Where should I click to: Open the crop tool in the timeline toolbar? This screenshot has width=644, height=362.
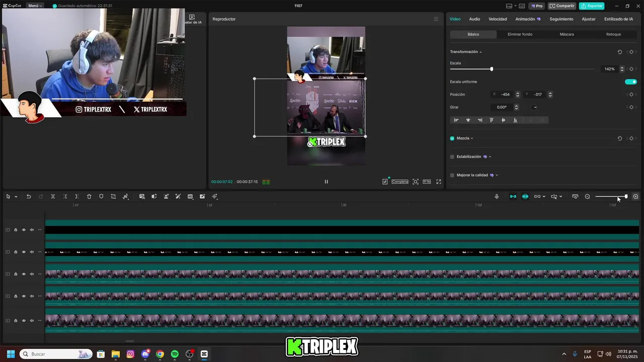(x=113, y=197)
